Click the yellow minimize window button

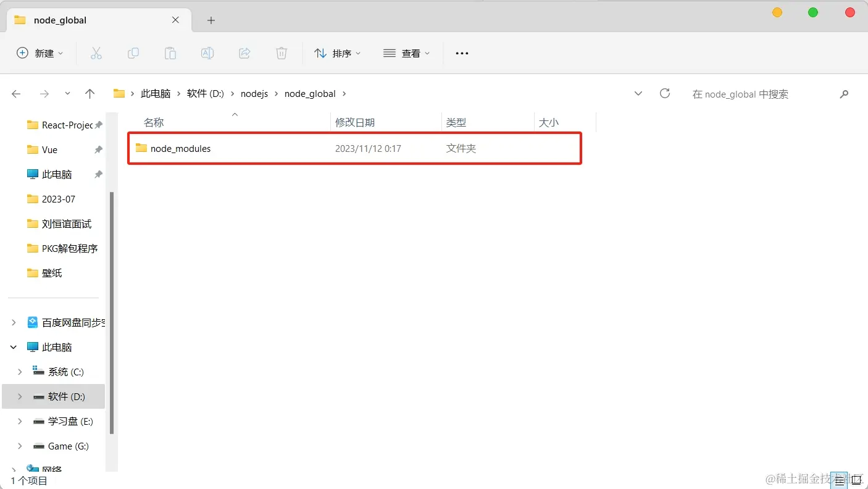tap(777, 12)
